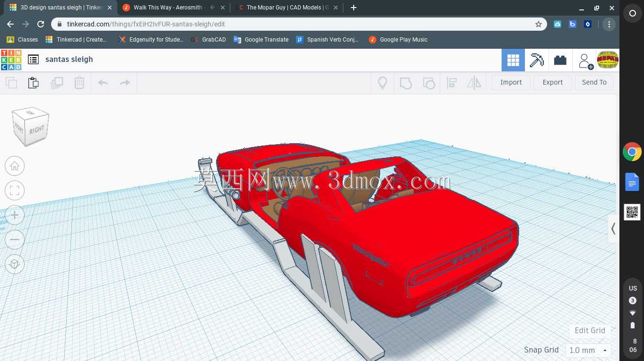Open the Classes bookmark
This screenshot has width=644, height=361.
(x=22, y=40)
